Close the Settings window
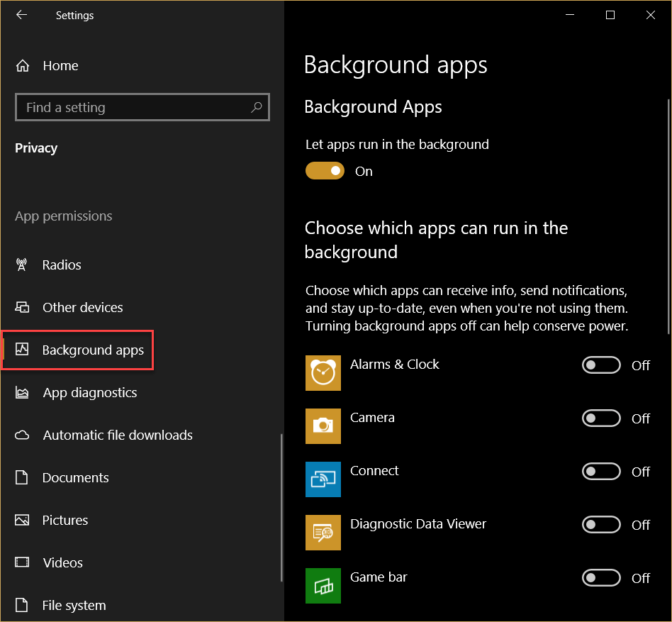 pos(651,15)
